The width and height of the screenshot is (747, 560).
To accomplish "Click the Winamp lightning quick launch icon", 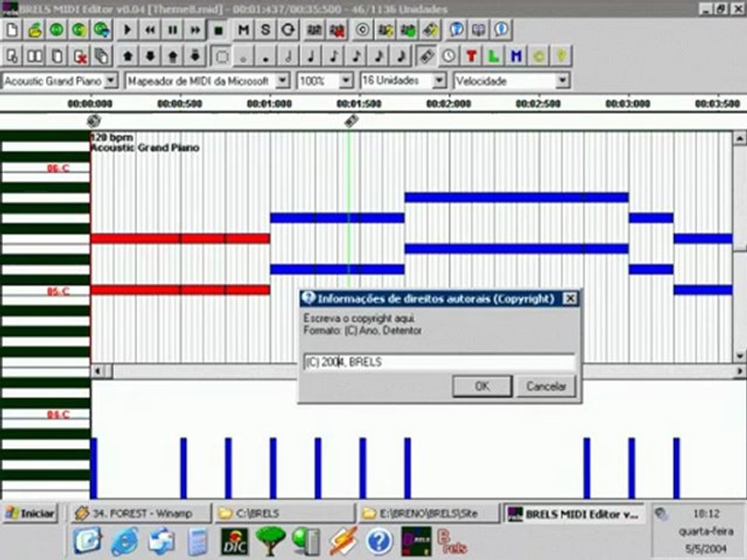I will tap(343, 542).
